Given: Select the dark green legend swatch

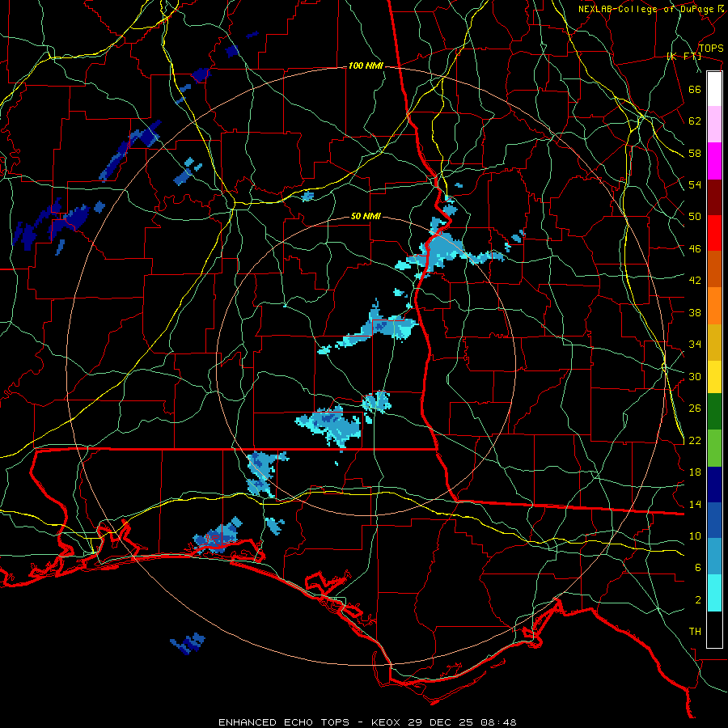Looking at the screenshot, I should coord(714,412).
